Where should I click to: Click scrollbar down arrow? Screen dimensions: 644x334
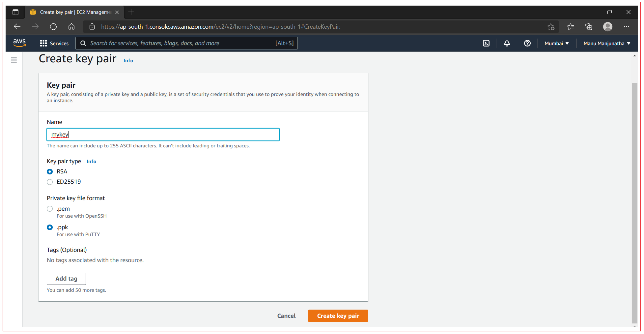pos(634,326)
